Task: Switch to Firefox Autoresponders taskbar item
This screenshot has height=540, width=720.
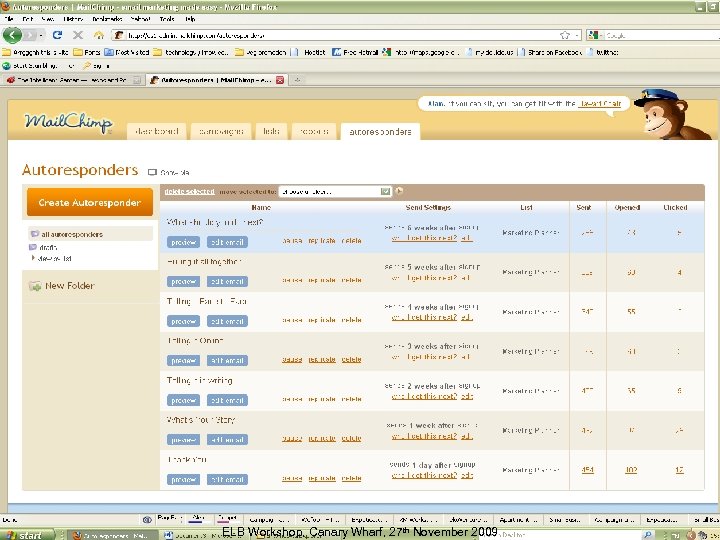Action: (x=113, y=535)
